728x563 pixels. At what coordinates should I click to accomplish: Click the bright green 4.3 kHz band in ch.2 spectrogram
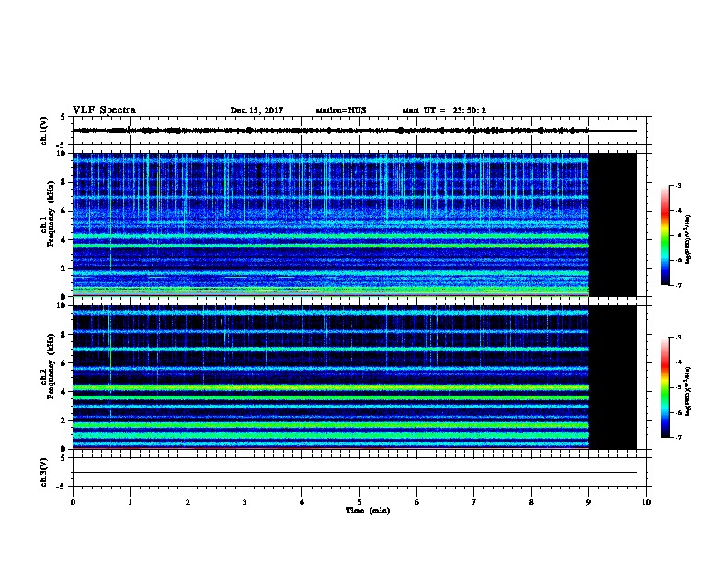click(331, 387)
